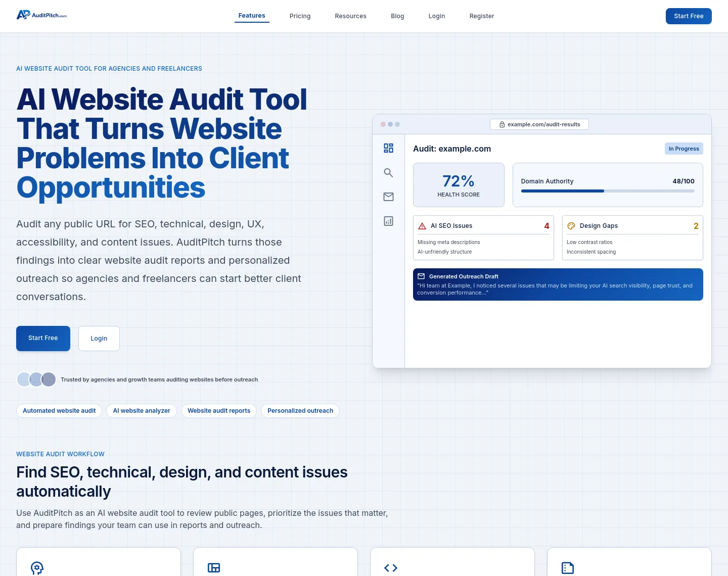Select the Automated website audit tag
The height and width of the screenshot is (576, 728).
click(x=59, y=411)
